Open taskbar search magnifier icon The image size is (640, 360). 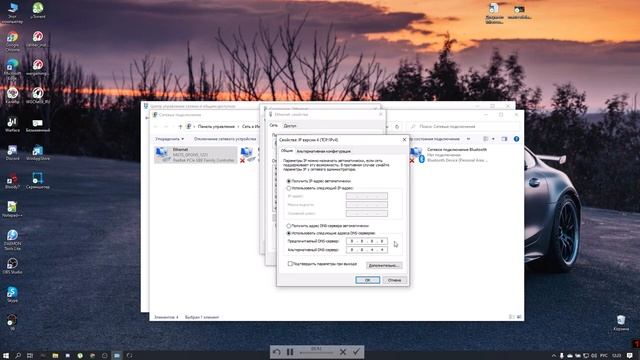tap(18, 356)
